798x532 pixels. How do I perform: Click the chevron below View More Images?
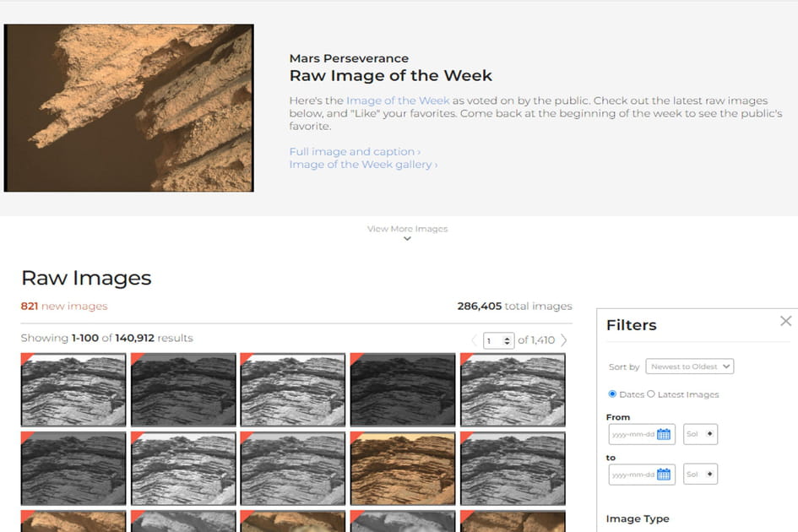point(407,239)
